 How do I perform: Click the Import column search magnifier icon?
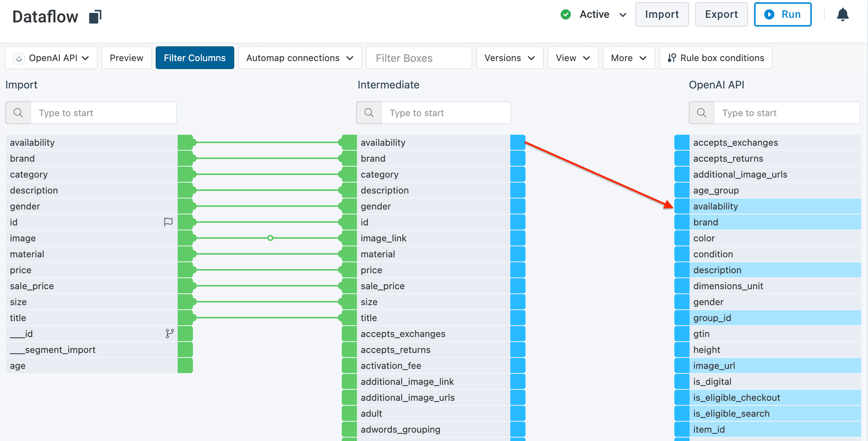(18, 113)
